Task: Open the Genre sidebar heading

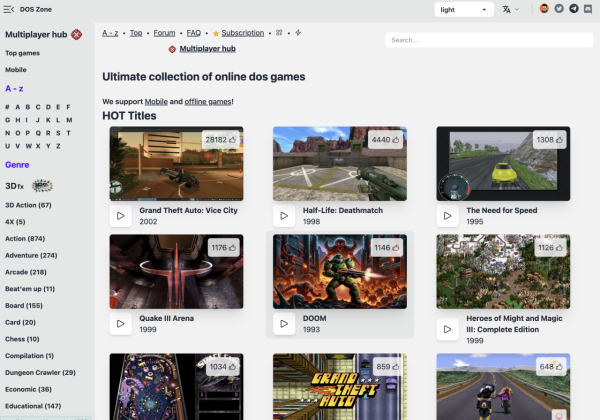Action: point(17,165)
